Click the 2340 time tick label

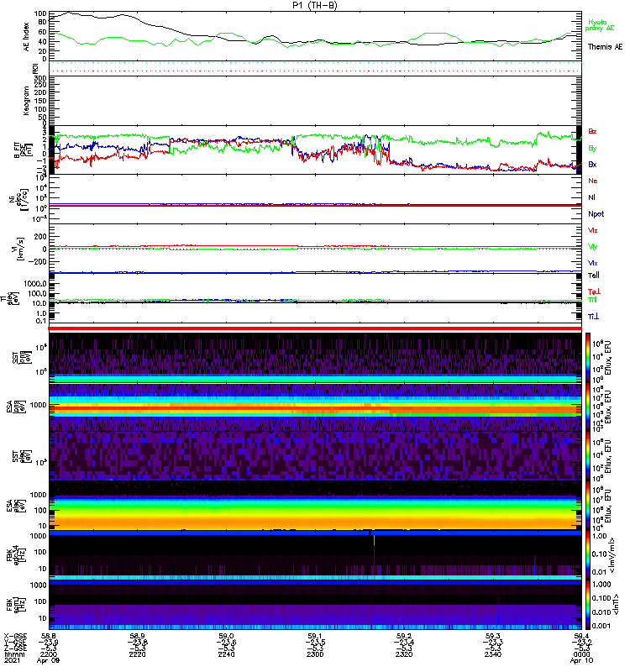(493, 654)
